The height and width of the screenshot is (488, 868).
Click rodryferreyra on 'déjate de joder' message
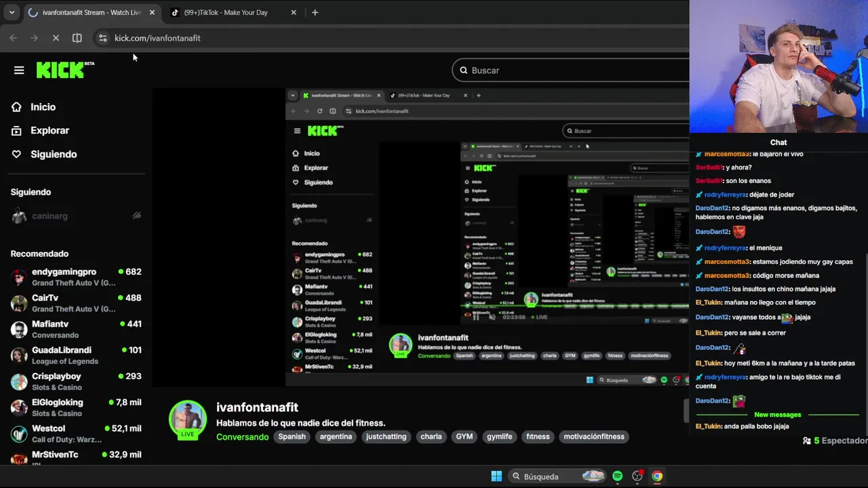pyautogui.click(x=724, y=195)
